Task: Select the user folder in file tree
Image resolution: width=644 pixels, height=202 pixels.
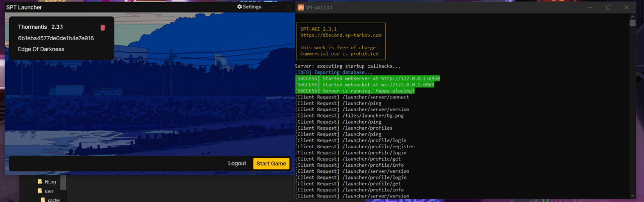Action: click(45, 191)
